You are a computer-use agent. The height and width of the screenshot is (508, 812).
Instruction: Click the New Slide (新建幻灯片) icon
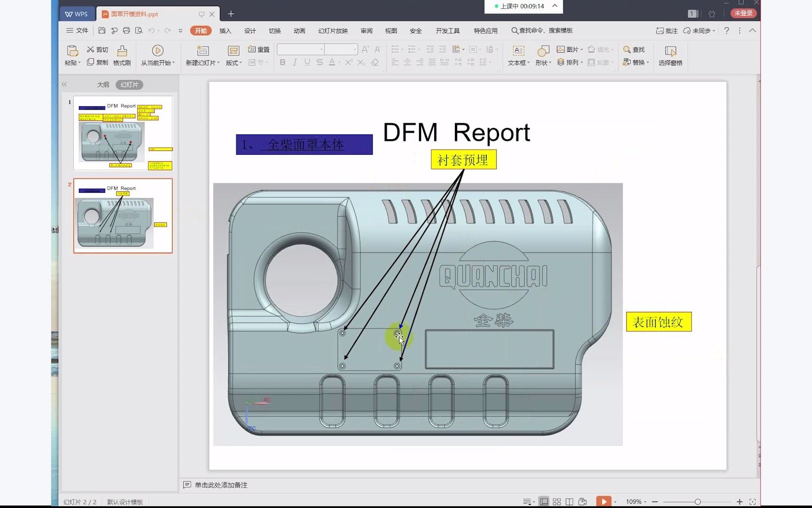click(x=203, y=51)
